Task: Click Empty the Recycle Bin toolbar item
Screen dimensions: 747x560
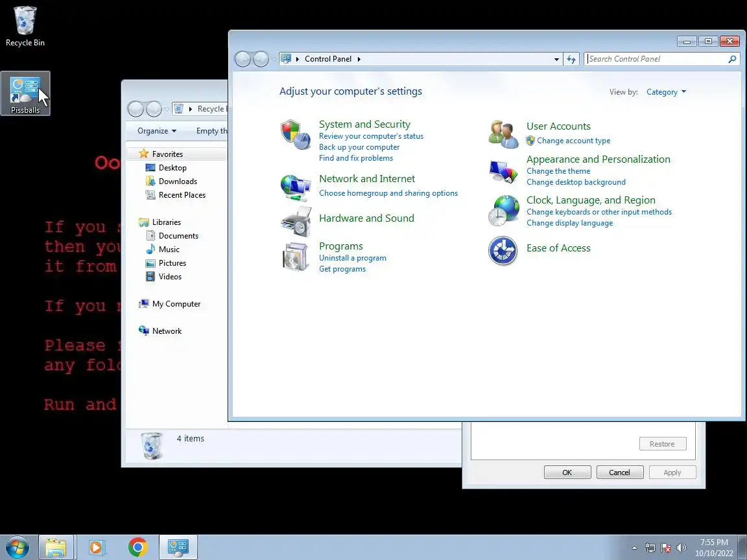Action: point(211,131)
